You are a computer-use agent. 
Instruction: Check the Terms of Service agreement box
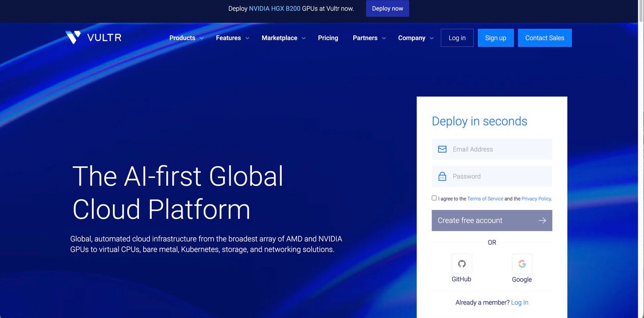[x=434, y=198]
